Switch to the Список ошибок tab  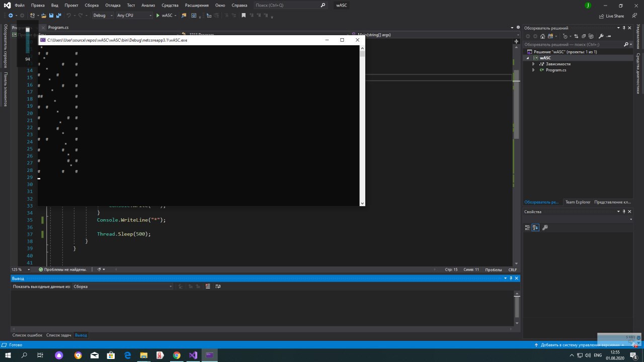pyautogui.click(x=27, y=335)
